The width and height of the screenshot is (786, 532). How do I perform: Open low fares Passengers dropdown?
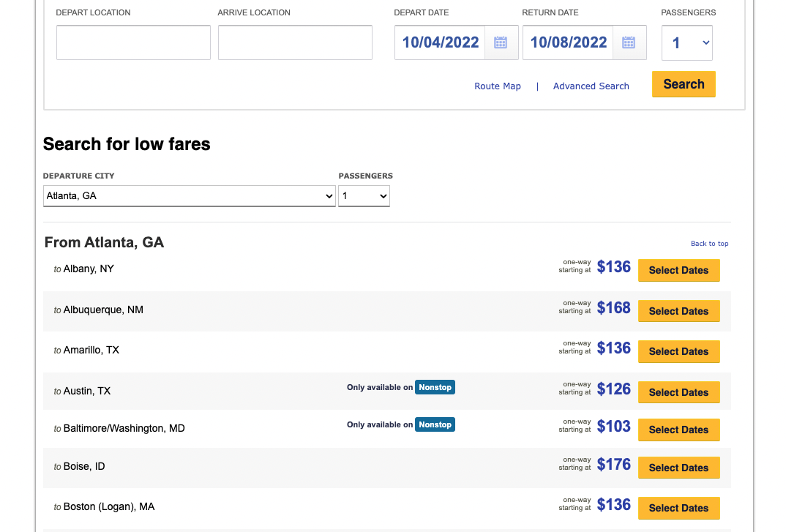tap(364, 196)
